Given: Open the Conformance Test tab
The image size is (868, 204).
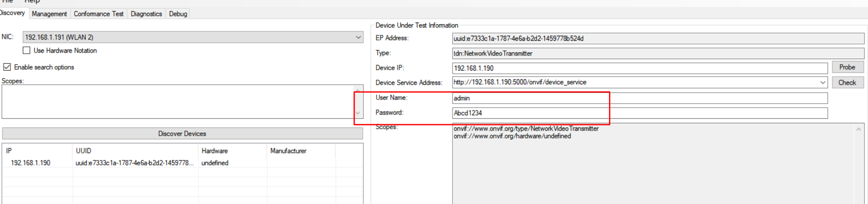Looking at the screenshot, I should point(98,14).
